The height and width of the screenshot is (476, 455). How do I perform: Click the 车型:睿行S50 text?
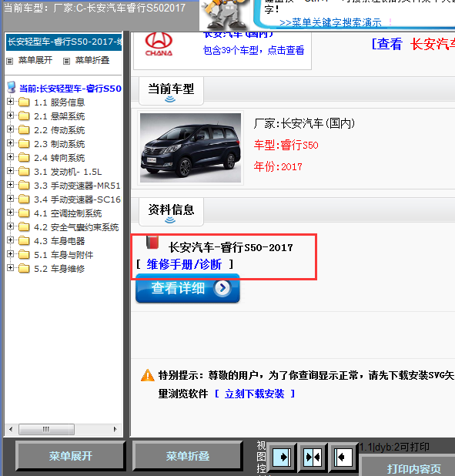[x=286, y=145]
